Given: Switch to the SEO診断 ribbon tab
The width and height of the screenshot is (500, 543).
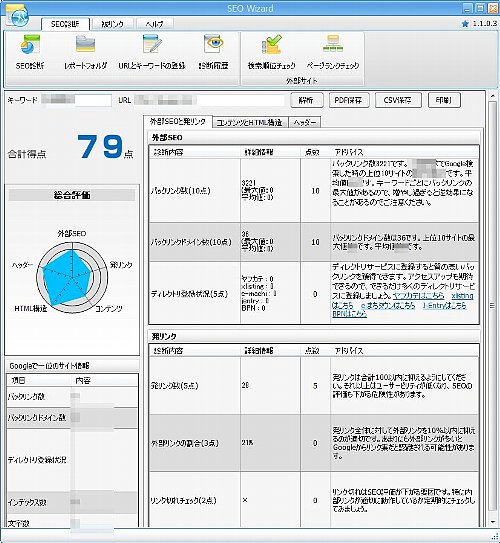Looking at the screenshot, I should pyautogui.click(x=65, y=24).
